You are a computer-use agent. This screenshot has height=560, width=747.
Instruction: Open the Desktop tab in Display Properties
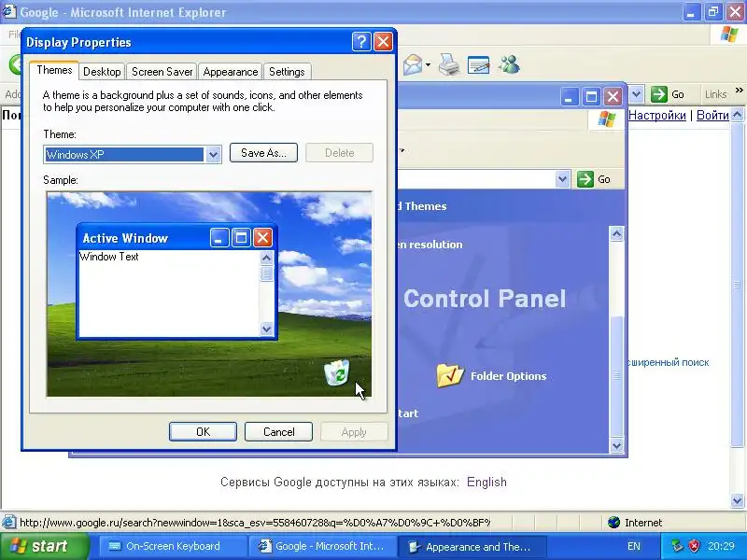(x=102, y=72)
